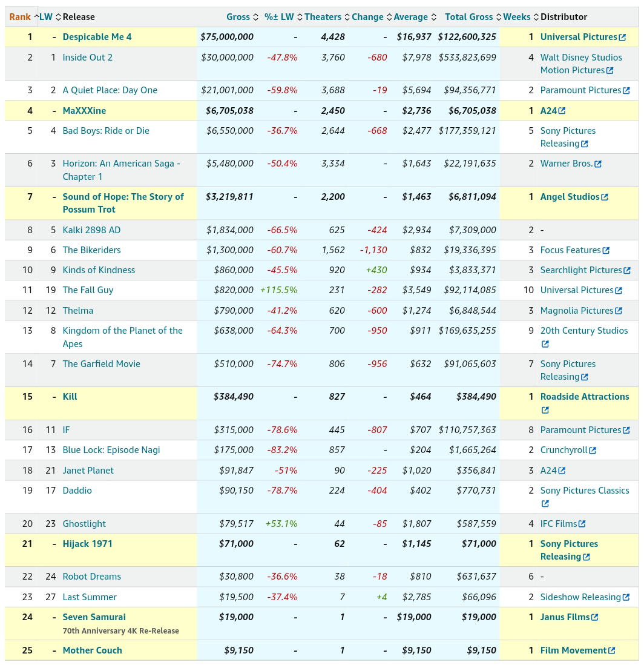
Task: Open the Last Summer release link
Action: (x=90, y=597)
